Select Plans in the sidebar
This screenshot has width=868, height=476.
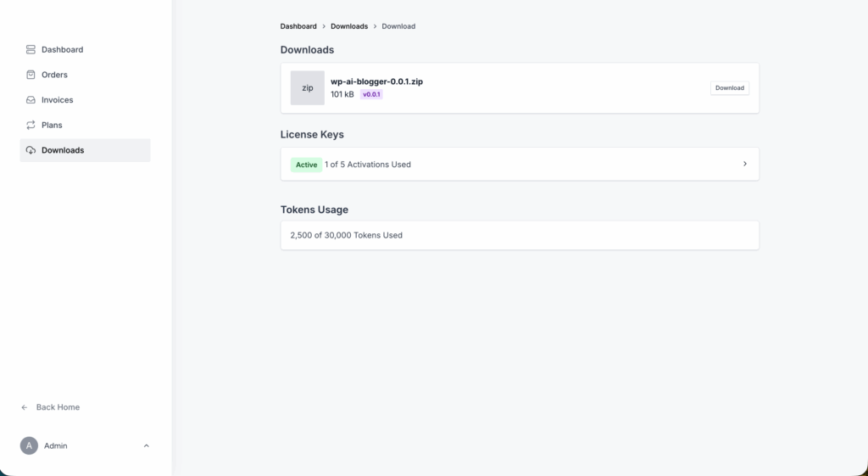(x=86, y=126)
